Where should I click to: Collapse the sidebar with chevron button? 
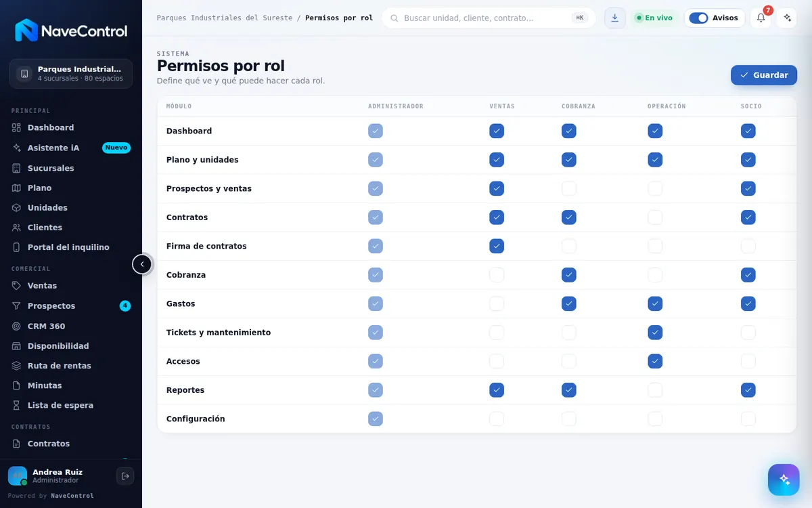point(142,264)
